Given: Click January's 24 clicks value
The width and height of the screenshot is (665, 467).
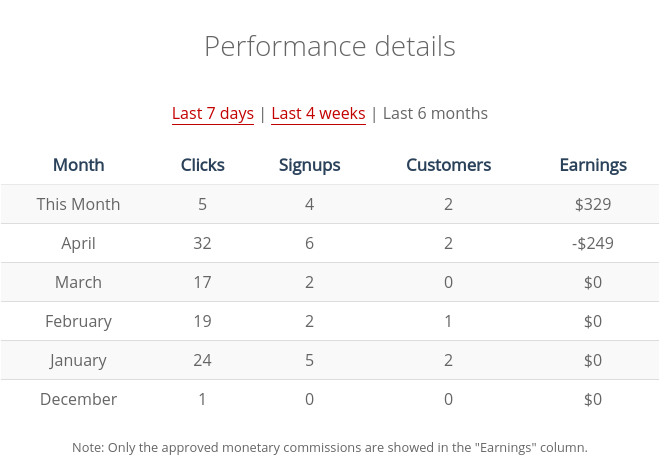Looking at the screenshot, I should pos(202,360).
